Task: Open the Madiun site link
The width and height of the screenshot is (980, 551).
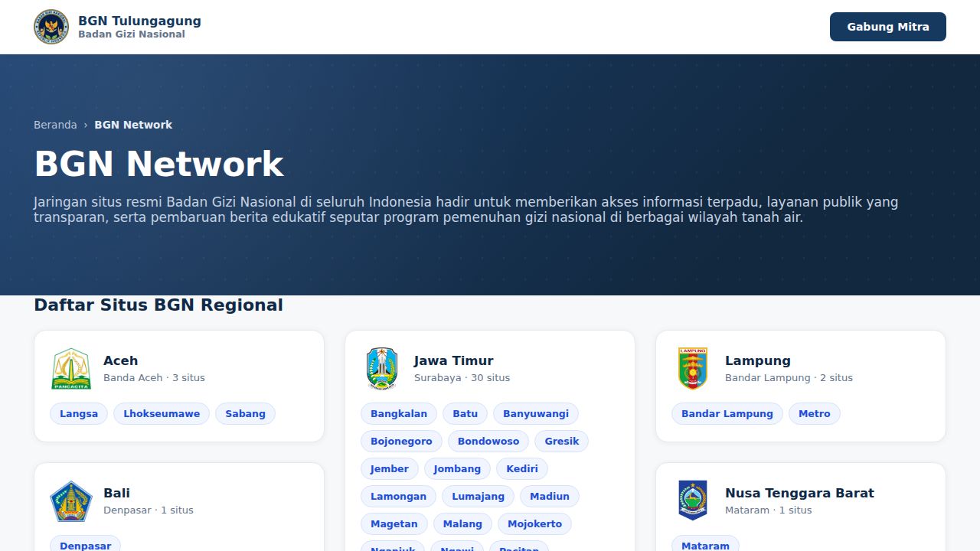Action: (x=550, y=497)
